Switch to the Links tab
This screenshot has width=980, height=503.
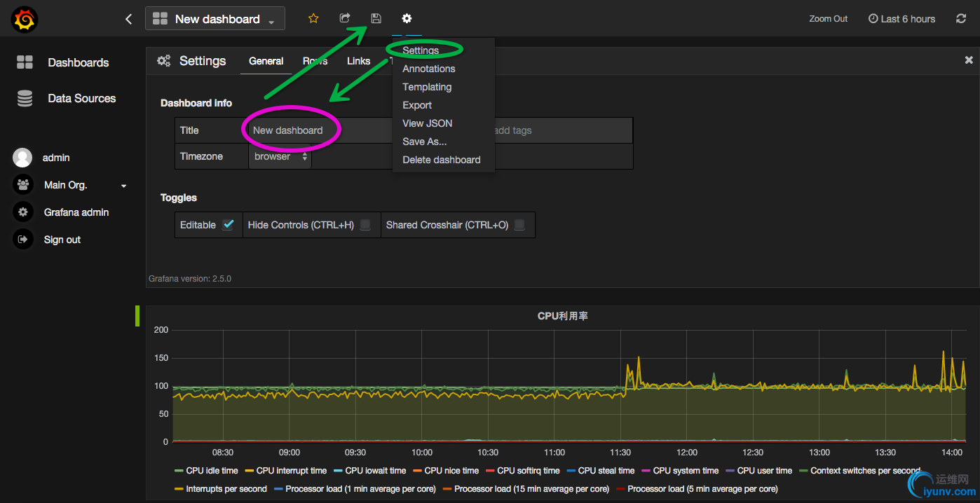(358, 61)
